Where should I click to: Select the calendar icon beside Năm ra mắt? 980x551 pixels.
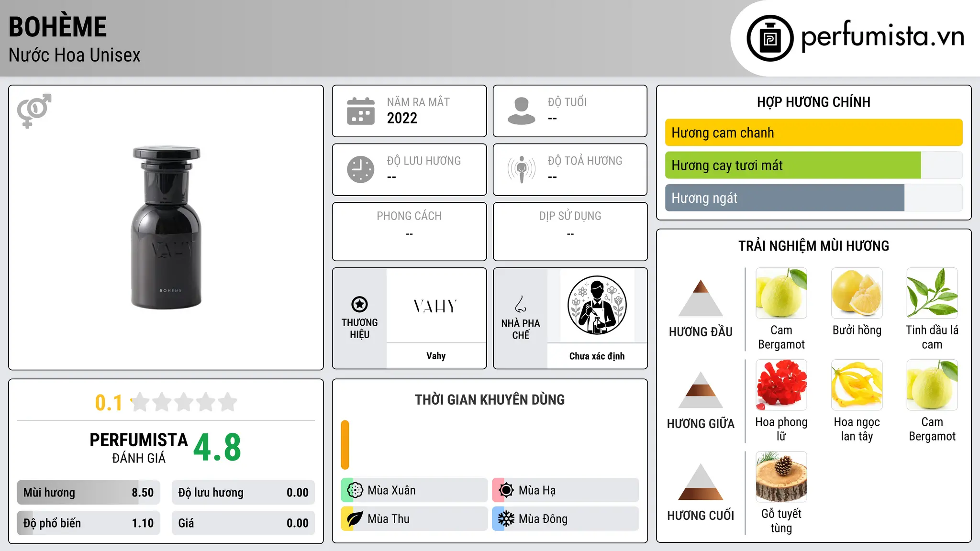361,111
